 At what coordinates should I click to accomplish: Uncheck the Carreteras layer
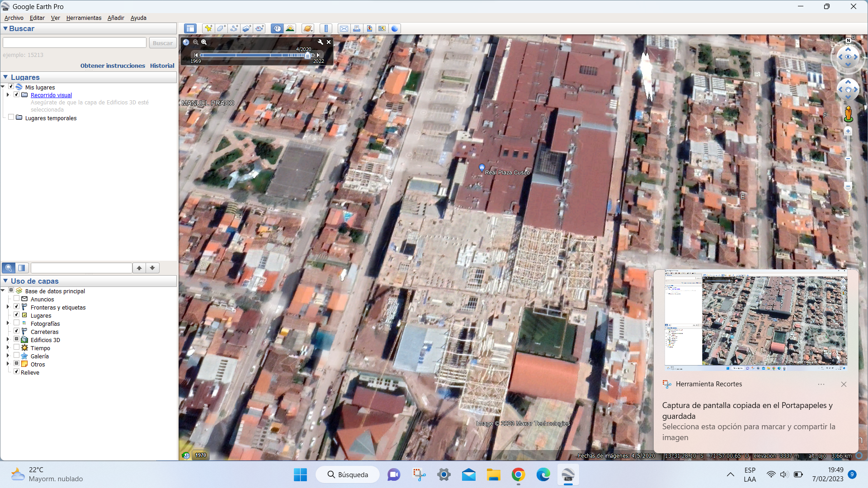point(17,331)
